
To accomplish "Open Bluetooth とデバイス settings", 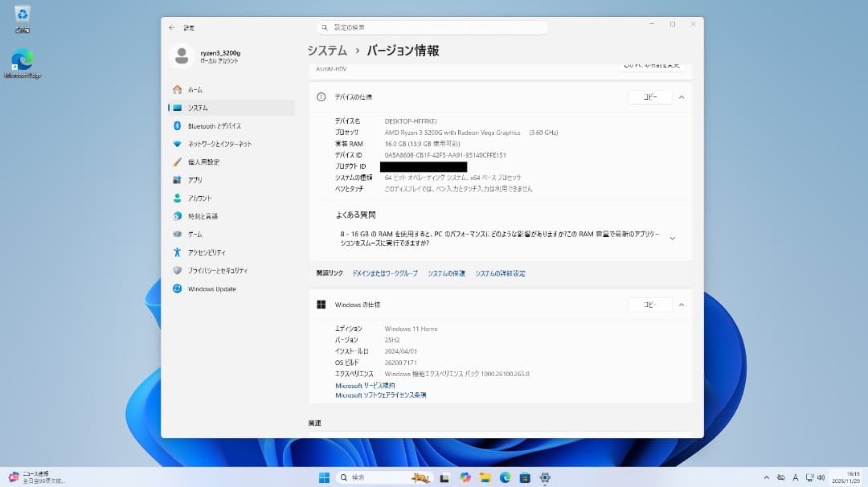I will pyautogui.click(x=213, y=125).
